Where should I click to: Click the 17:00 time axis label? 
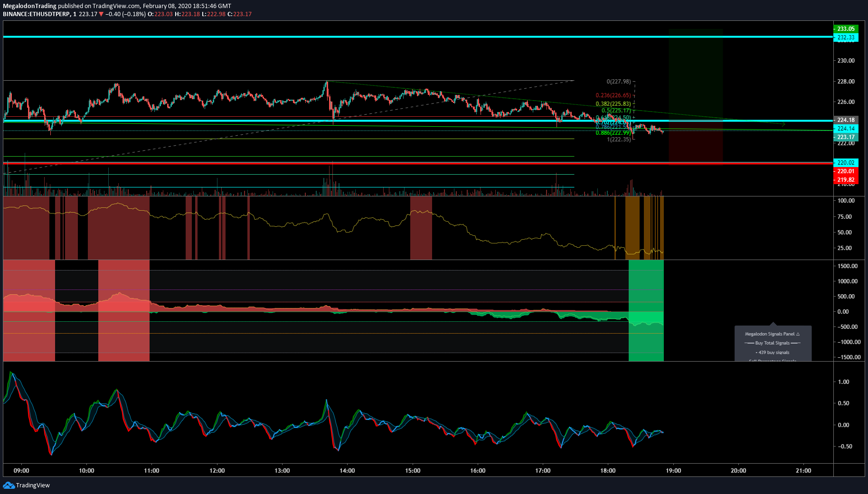pyautogui.click(x=543, y=471)
